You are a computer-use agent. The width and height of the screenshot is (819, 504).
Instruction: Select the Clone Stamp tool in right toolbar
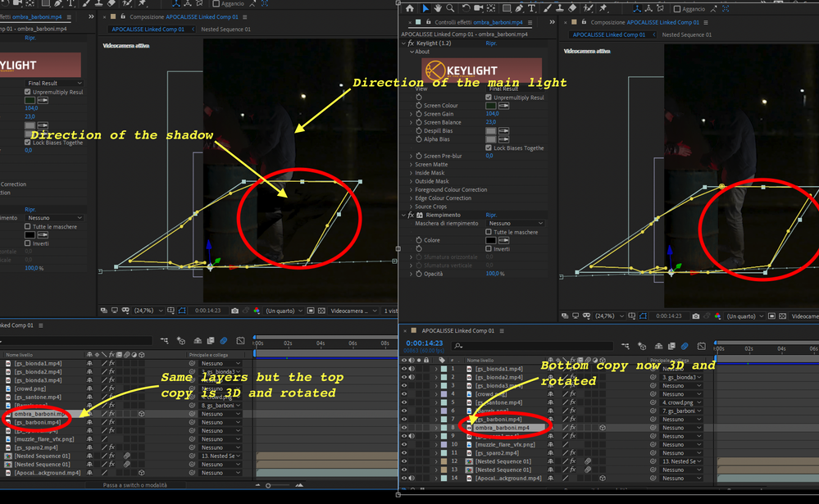pos(559,8)
